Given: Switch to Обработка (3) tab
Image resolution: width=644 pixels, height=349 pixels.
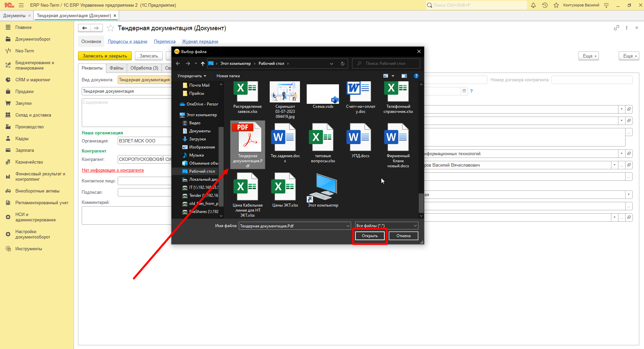Looking at the screenshot, I should coord(144,68).
